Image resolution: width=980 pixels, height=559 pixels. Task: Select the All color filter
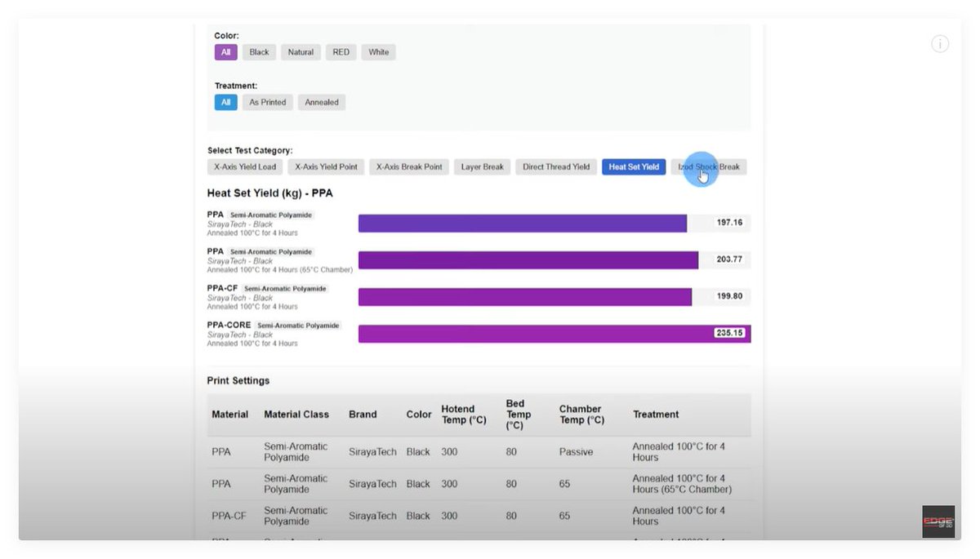pyautogui.click(x=226, y=52)
